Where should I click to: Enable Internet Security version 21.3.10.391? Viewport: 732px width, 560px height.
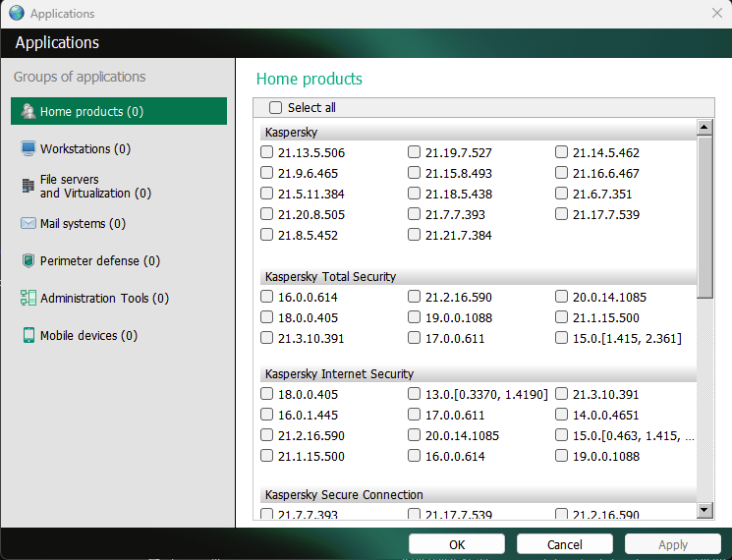coord(562,393)
